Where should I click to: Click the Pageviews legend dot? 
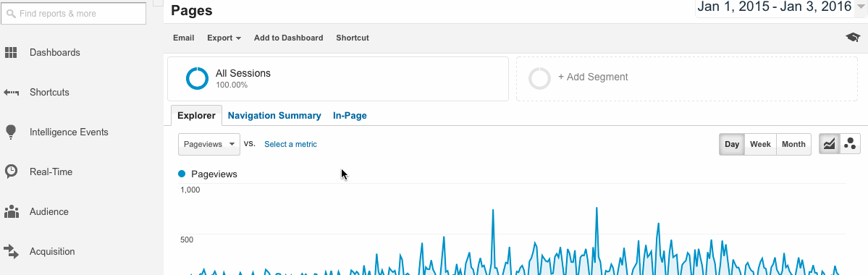(182, 174)
